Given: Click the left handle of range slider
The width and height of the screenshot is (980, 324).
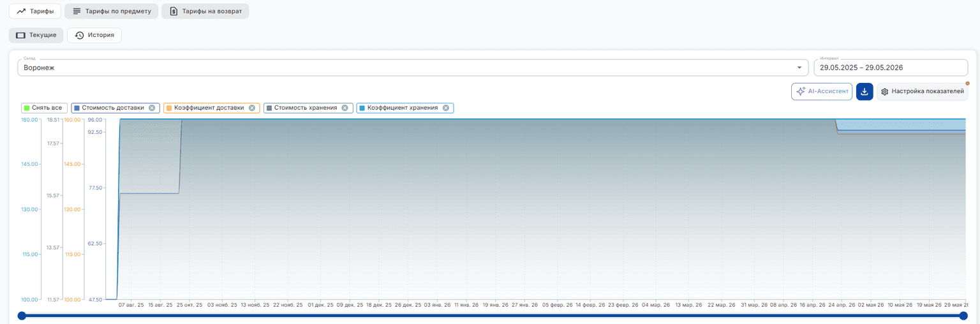Looking at the screenshot, I should 22,316.
